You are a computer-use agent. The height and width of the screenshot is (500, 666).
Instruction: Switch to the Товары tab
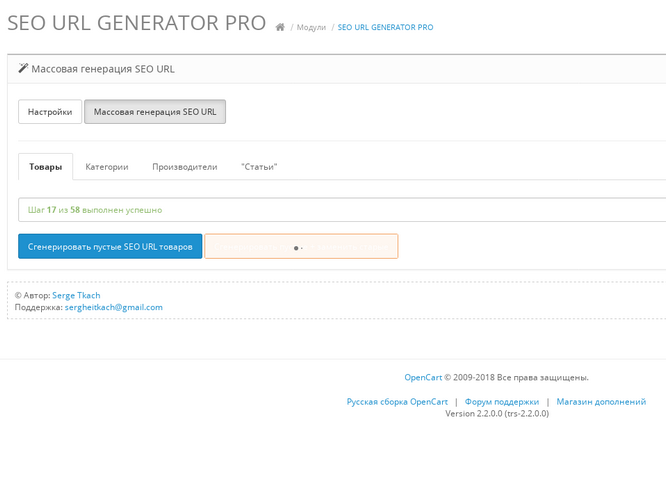coord(45,167)
